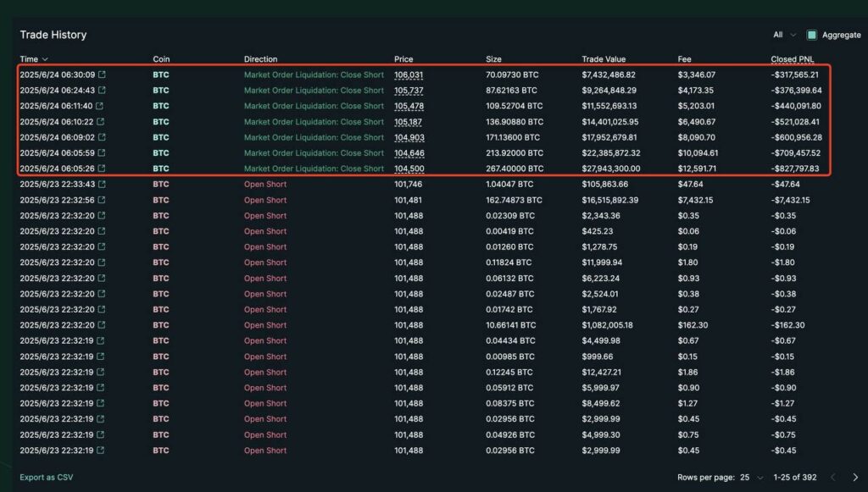Open explorer link icon for 06:30:09 trade

tap(103, 75)
